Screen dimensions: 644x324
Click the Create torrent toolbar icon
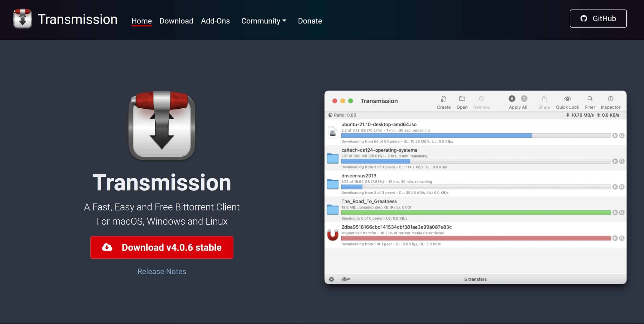pyautogui.click(x=444, y=99)
